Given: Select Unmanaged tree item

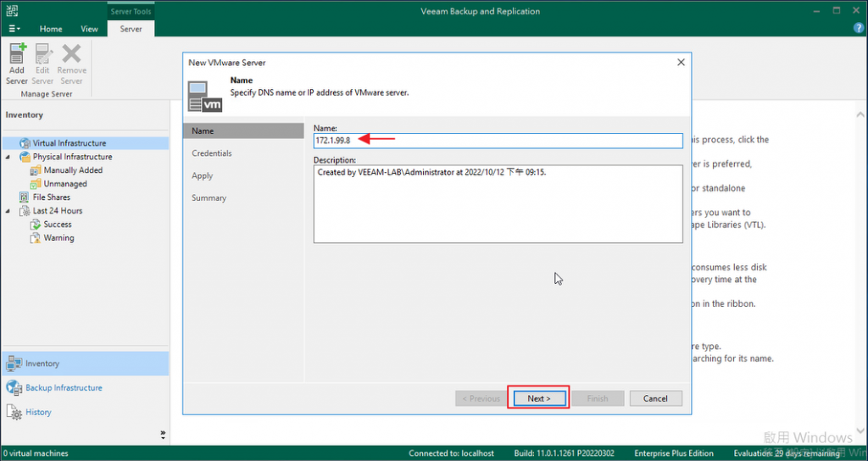Looking at the screenshot, I should coord(65,184).
